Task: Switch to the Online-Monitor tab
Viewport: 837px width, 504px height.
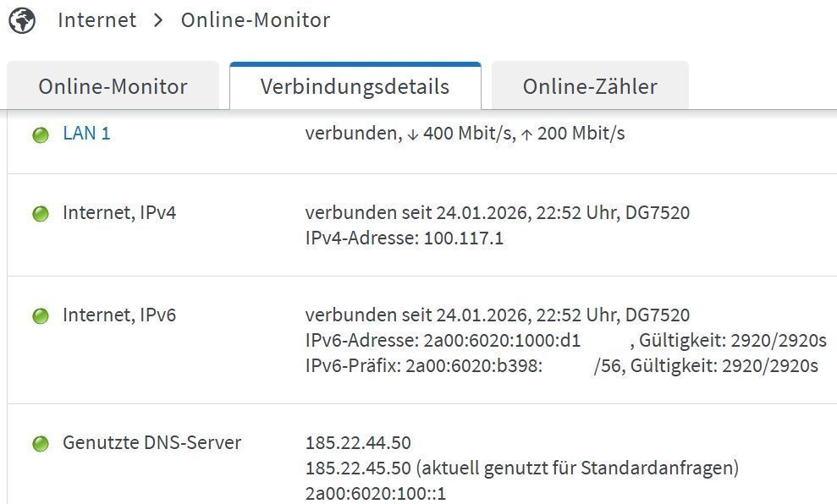Action: click(113, 86)
